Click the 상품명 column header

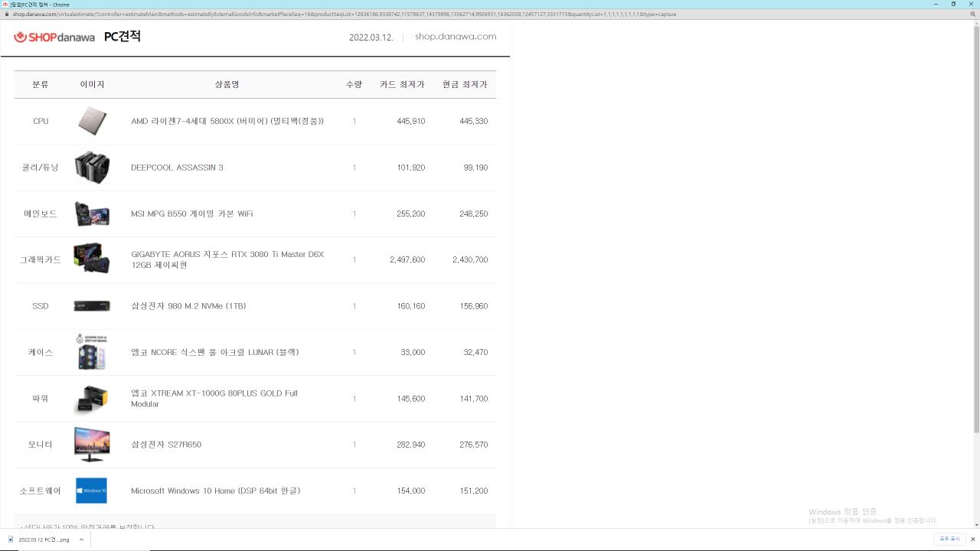227,84
